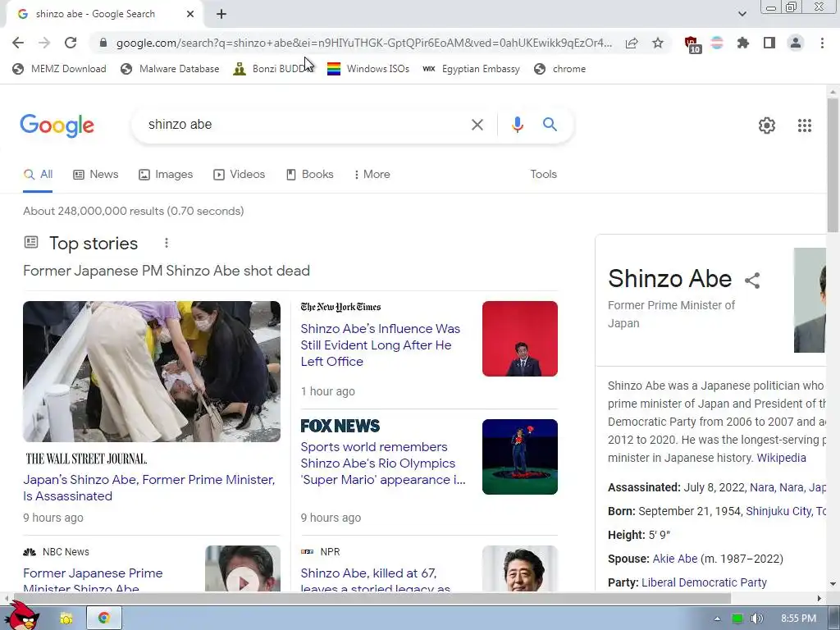
Task: Open Google quick settings gear
Action: pos(767,126)
